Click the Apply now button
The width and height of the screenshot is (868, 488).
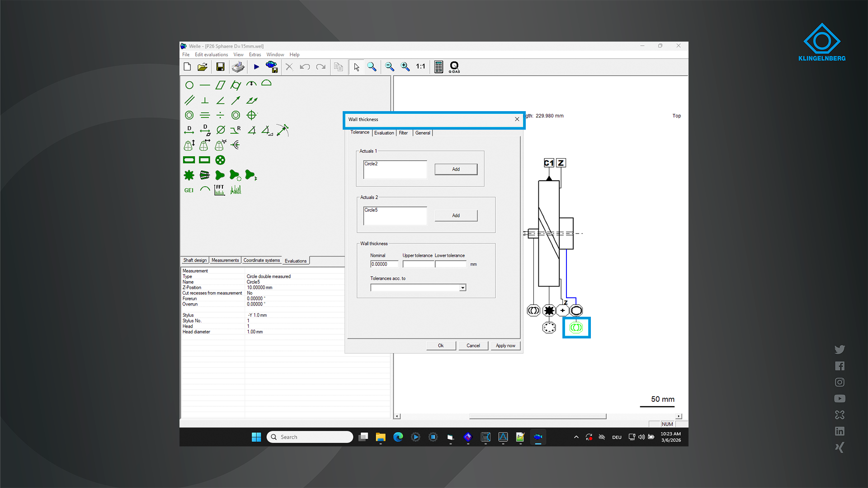(505, 346)
